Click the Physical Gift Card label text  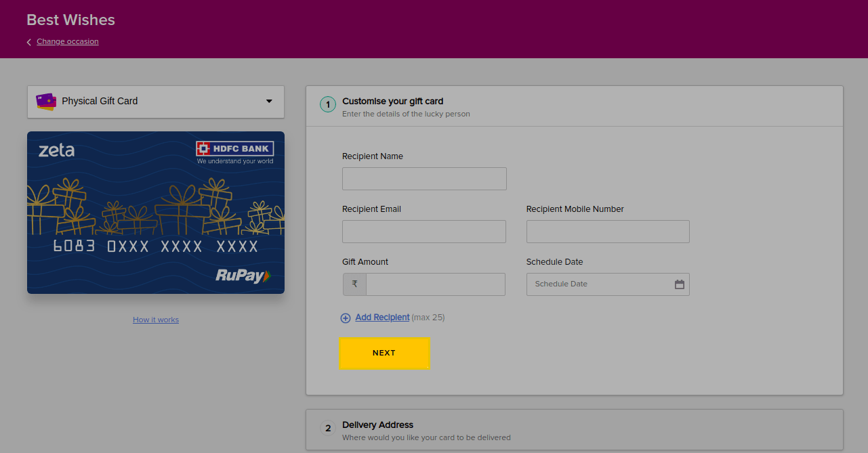[x=100, y=101]
